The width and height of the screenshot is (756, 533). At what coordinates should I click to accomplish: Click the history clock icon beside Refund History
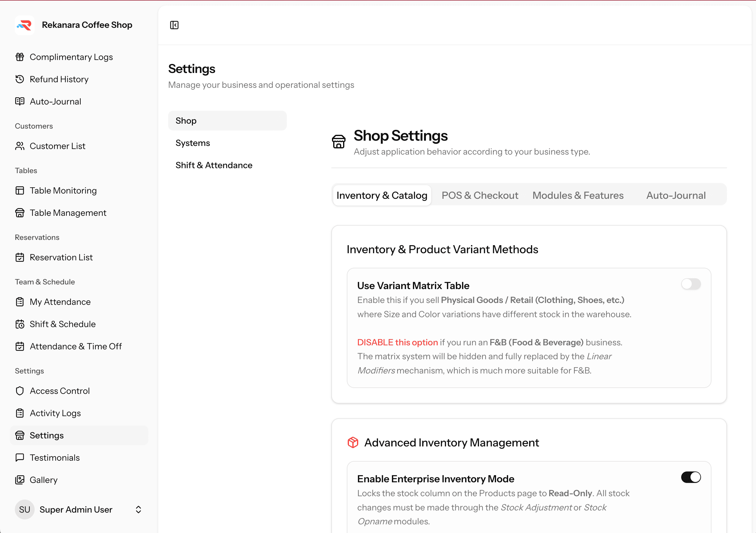point(20,79)
